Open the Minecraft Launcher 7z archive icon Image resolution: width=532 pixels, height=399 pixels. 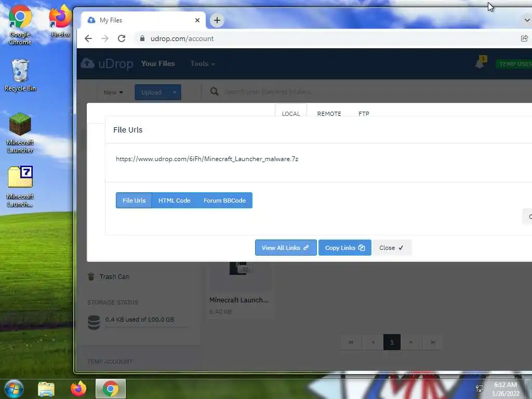coord(20,187)
